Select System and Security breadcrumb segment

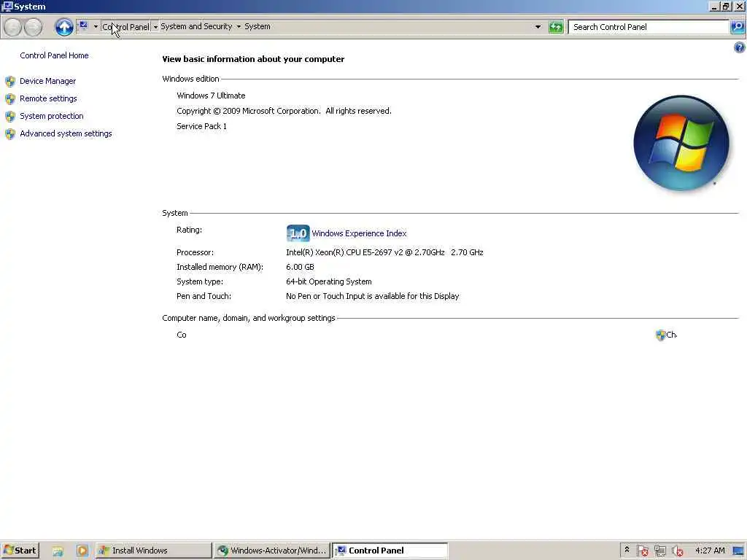coord(196,27)
